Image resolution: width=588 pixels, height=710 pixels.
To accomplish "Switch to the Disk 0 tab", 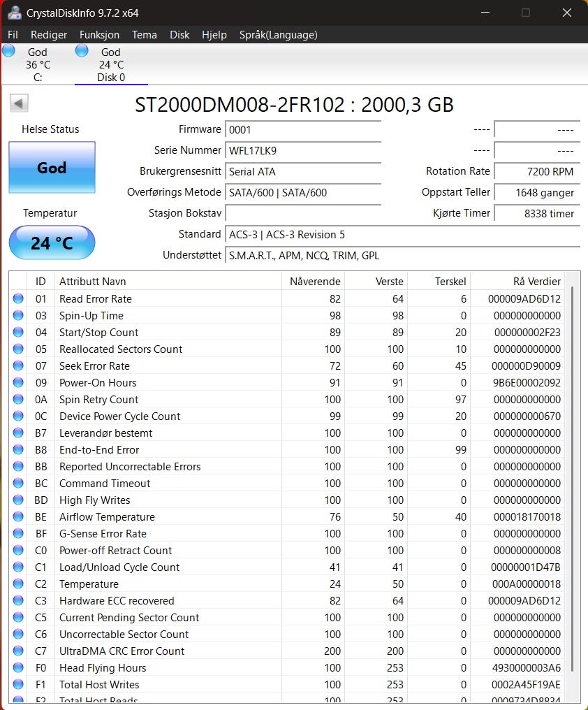I will click(x=111, y=64).
